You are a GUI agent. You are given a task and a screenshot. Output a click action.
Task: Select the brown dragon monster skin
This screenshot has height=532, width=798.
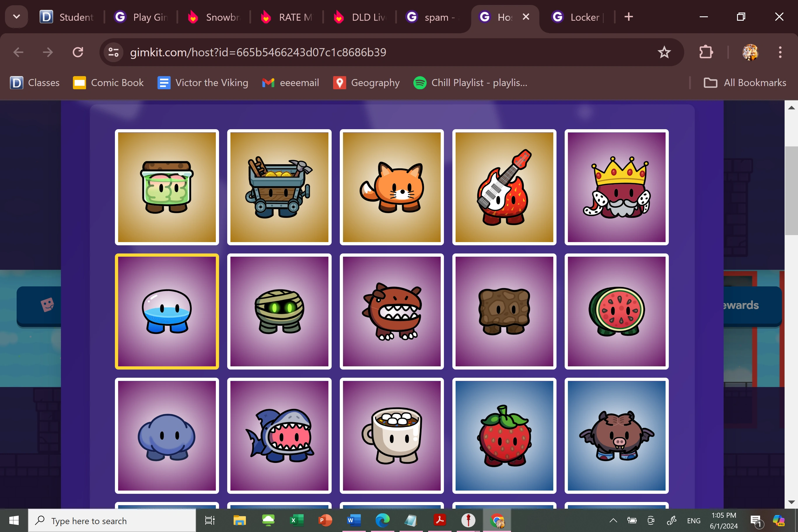pyautogui.click(x=391, y=311)
